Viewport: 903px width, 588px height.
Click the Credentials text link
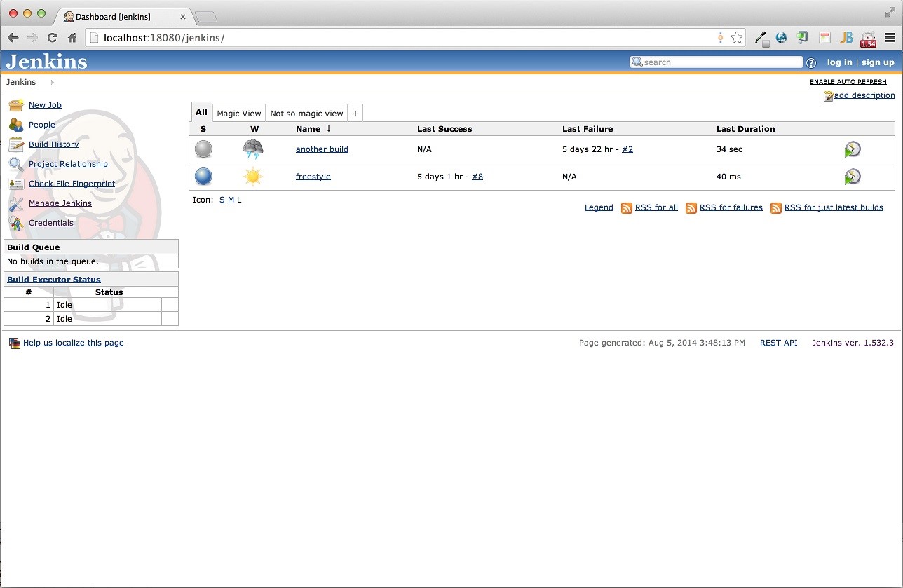click(51, 223)
